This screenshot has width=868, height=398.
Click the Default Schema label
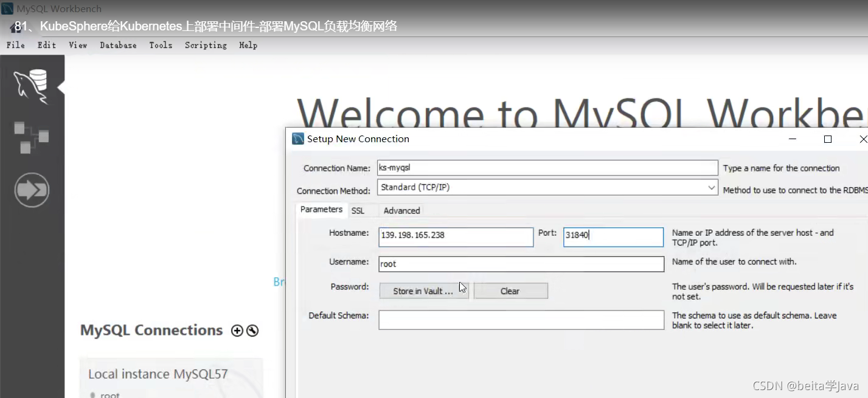point(339,315)
